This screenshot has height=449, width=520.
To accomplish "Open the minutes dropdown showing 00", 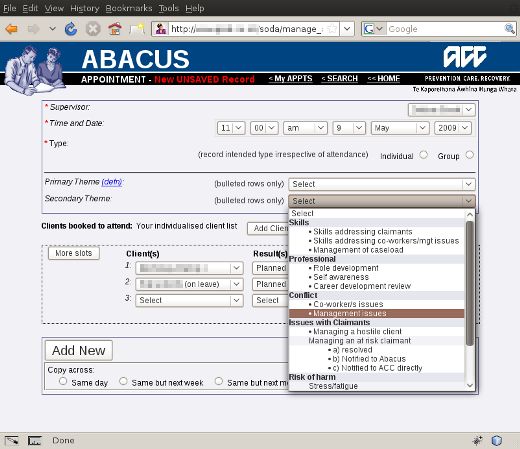I will [264, 128].
